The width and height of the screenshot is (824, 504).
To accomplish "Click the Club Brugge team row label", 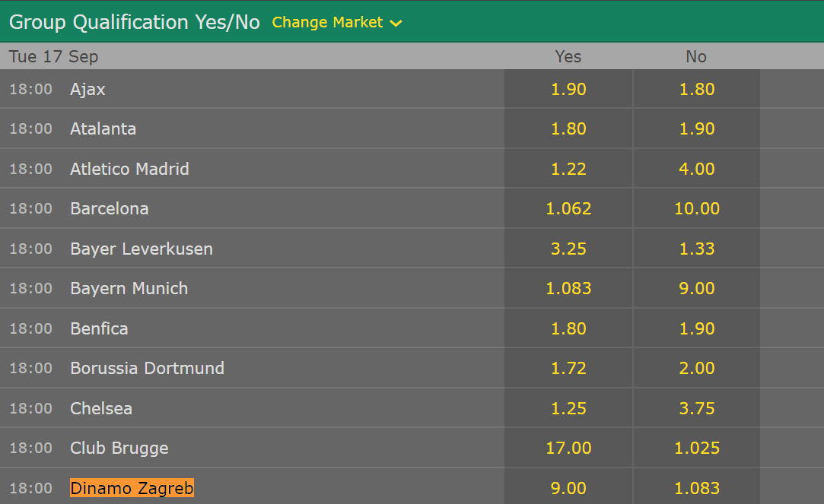I will point(119,448).
